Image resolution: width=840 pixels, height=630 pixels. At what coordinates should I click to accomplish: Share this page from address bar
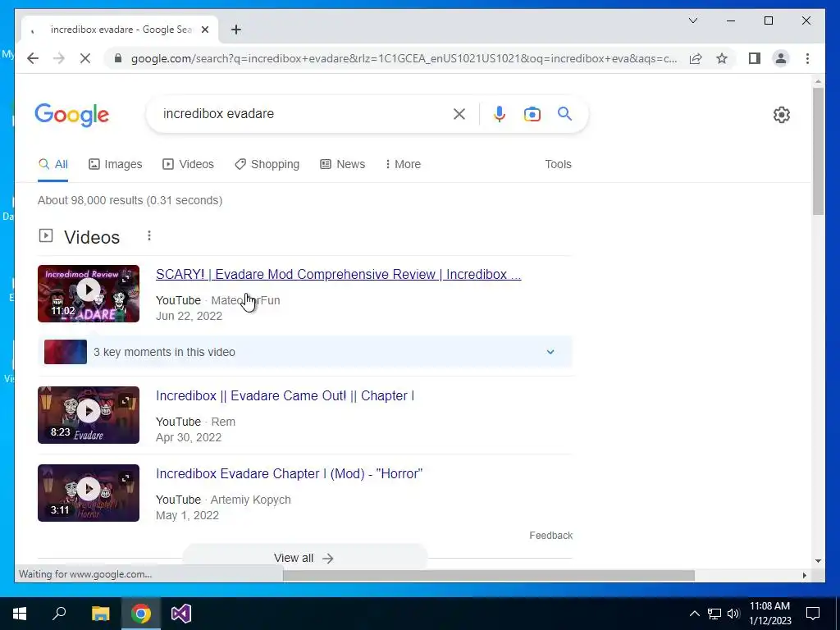pyautogui.click(x=696, y=58)
